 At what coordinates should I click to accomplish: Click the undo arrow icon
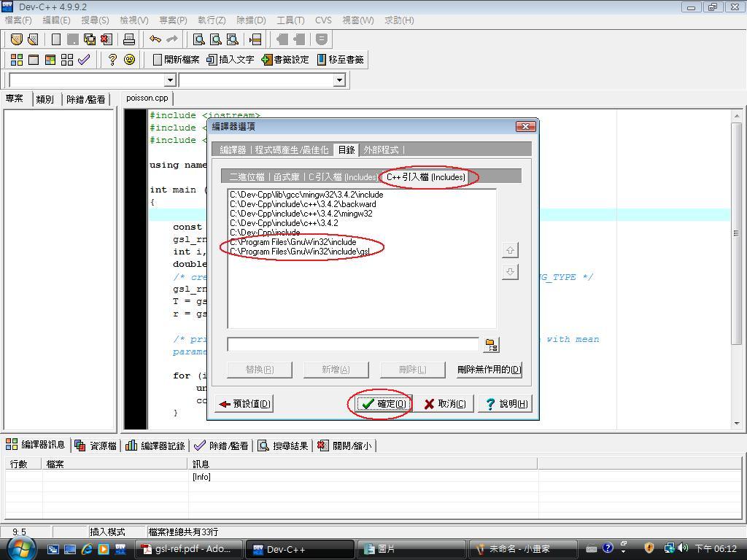click(155, 39)
